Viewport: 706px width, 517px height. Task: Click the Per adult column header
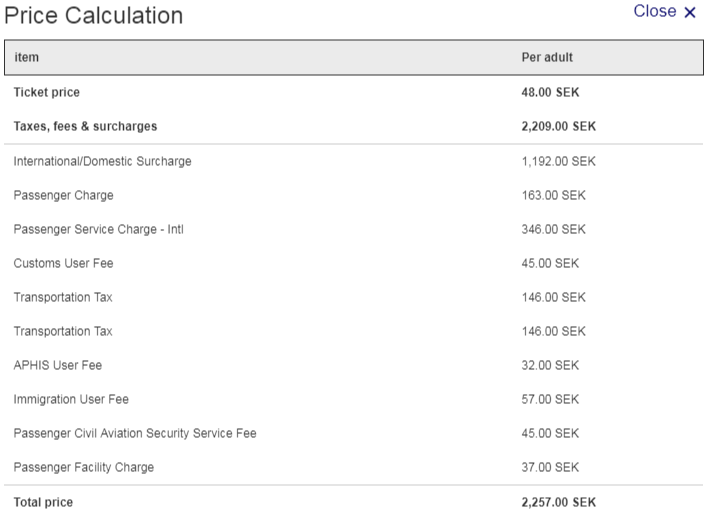(547, 58)
